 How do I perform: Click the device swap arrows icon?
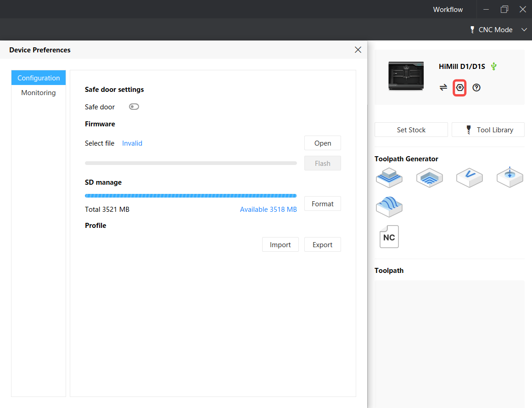pos(443,87)
